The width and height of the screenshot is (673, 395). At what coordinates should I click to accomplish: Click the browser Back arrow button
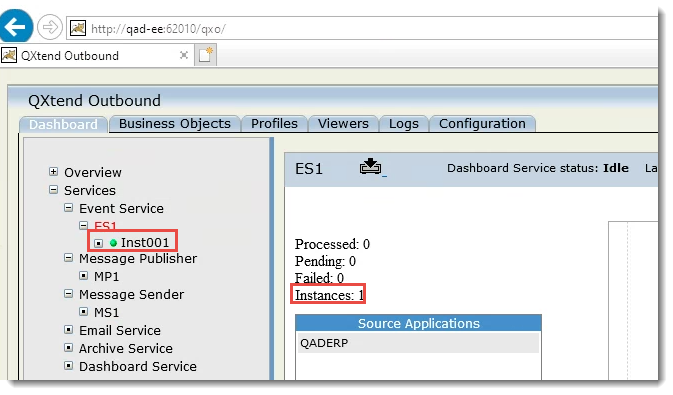pyautogui.click(x=15, y=27)
